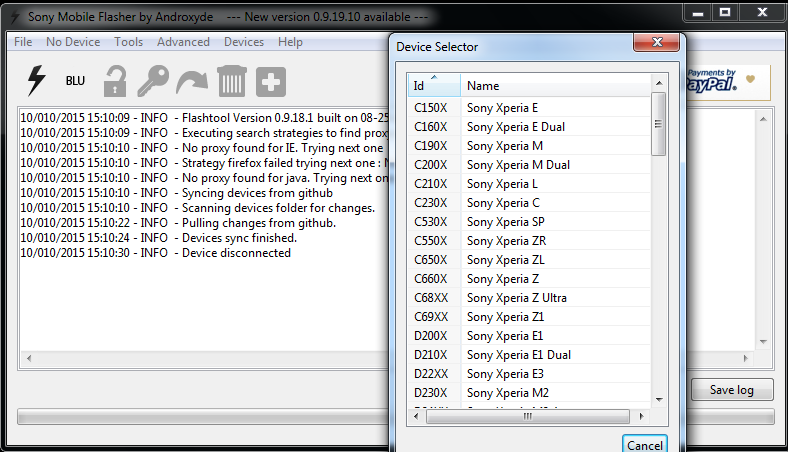
Task: Click the curved arrow toolbar icon
Action: tap(192, 82)
